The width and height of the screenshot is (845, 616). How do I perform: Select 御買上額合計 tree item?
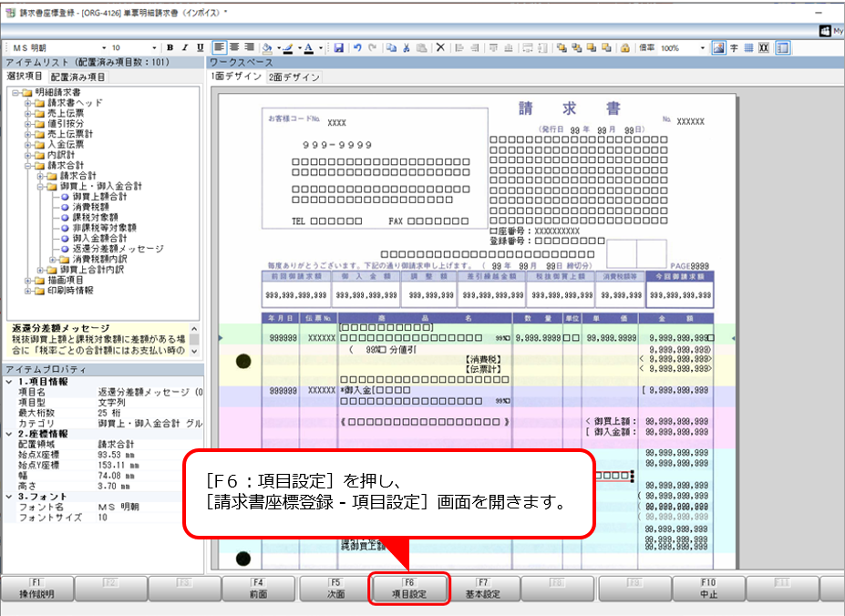[99, 197]
